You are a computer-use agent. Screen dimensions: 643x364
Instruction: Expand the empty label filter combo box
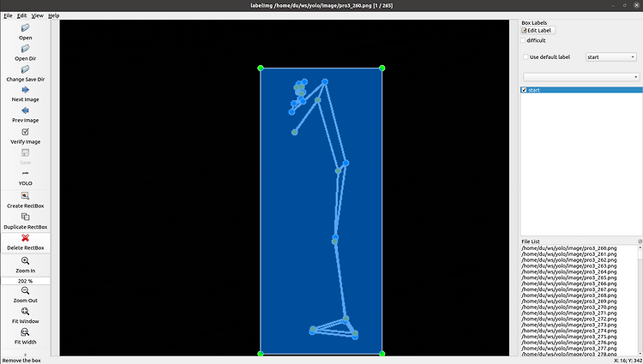click(x=581, y=77)
